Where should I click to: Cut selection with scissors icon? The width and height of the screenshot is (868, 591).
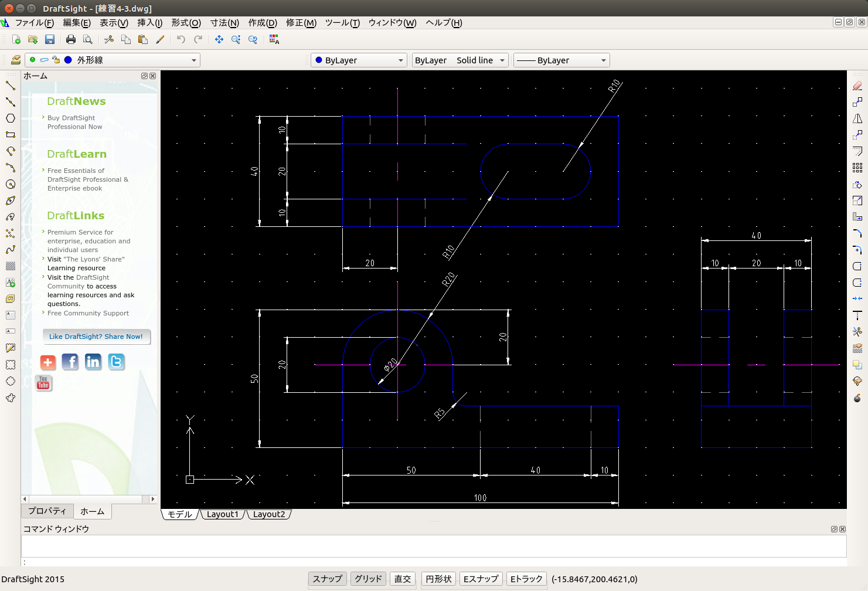[x=109, y=39]
